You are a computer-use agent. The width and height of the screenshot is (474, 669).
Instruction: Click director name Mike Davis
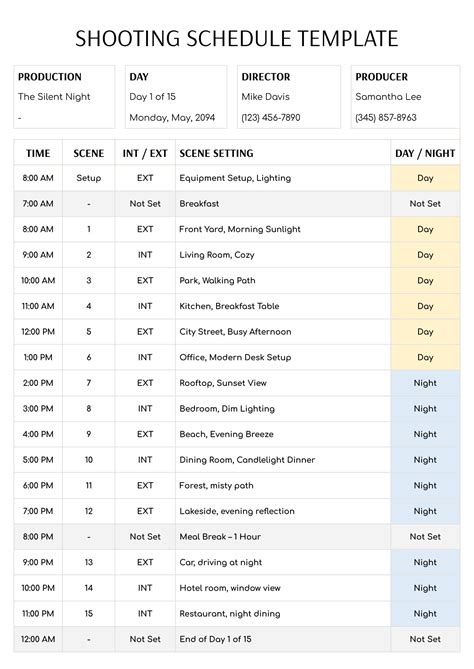click(265, 97)
